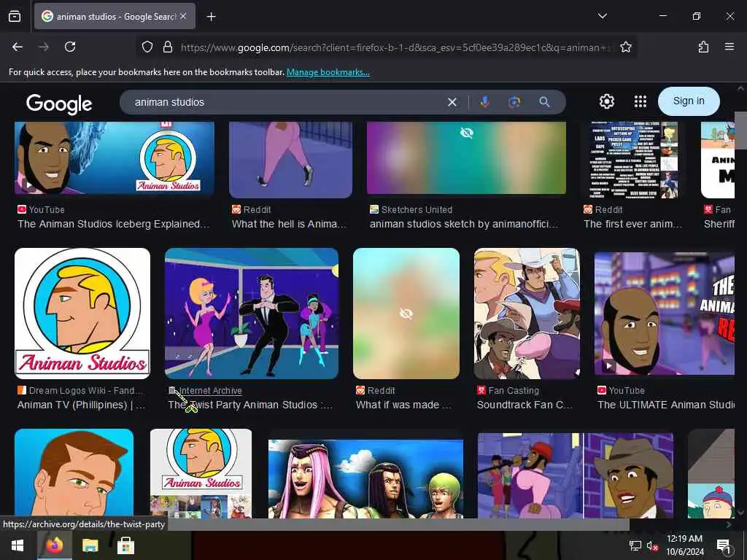Open The ULTIMATE Animan Studios YouTube thumbnail
Screen dimensions: 747x560
[x=664, y=314]
